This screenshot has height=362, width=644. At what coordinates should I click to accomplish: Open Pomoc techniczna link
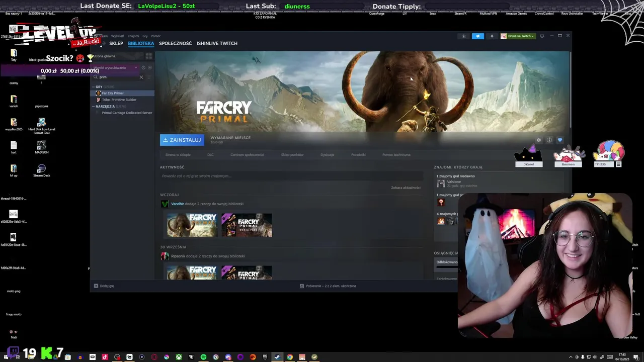tap(396, 155)
